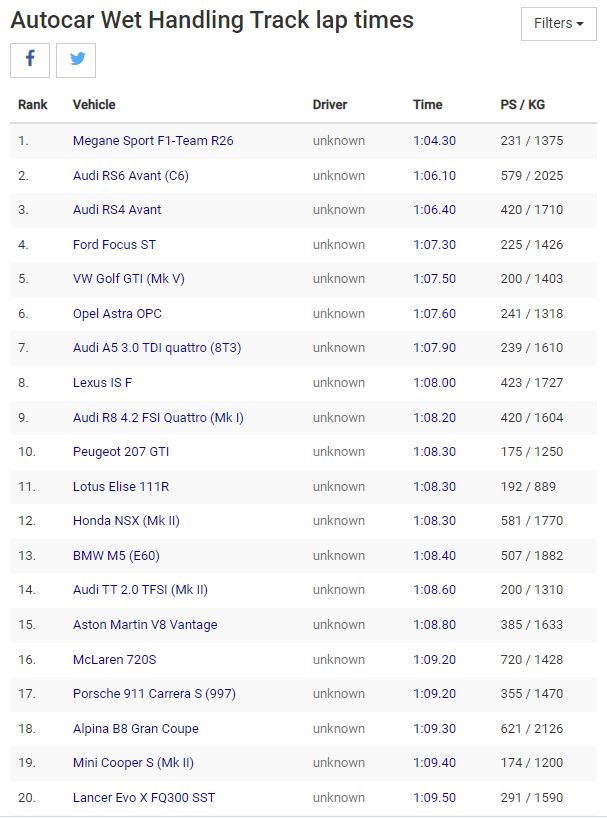Screen dimensions: 607x818
Task: Open Alpina B8 Gran Coupe link
Action: [136, 729]
